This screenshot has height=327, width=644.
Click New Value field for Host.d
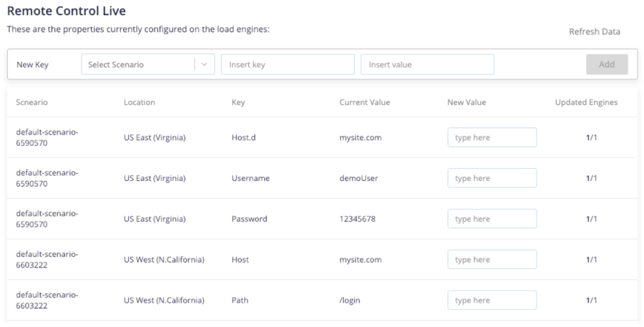492,137
